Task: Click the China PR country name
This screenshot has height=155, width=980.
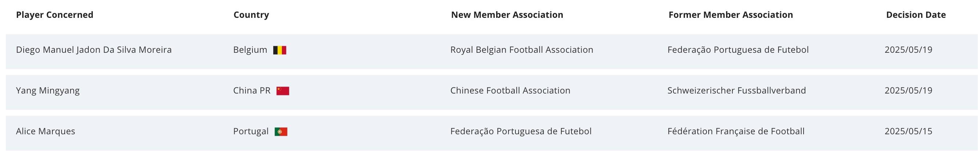Action: tap(251, 91)
